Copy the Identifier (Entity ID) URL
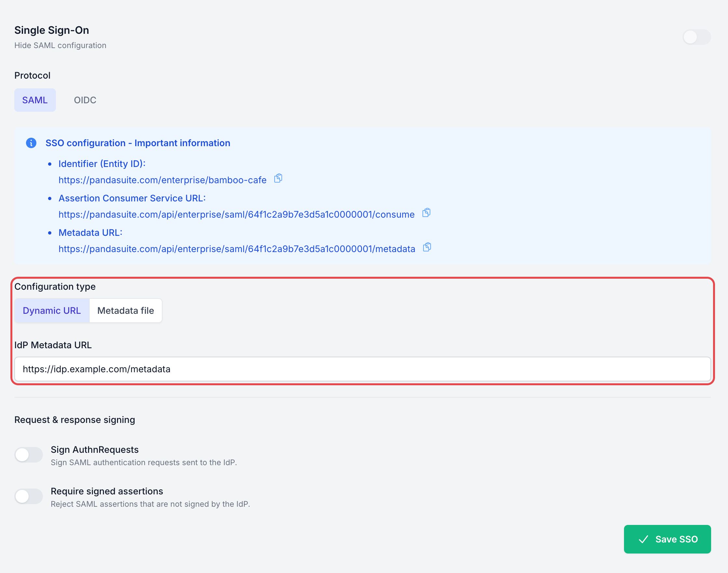The height and width of the screenshot is (573, 728). (278, 178)
